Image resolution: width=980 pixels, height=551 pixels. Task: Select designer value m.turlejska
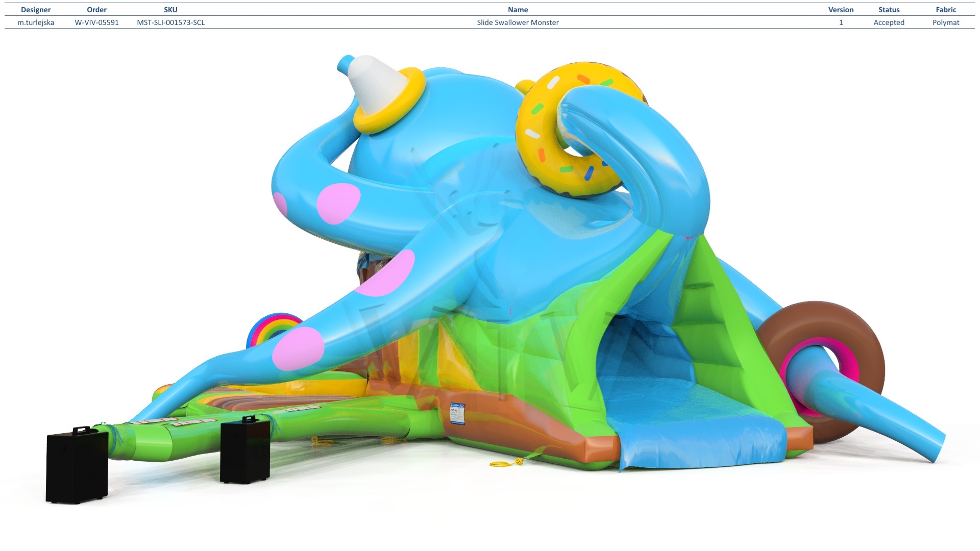coord(36,22)
